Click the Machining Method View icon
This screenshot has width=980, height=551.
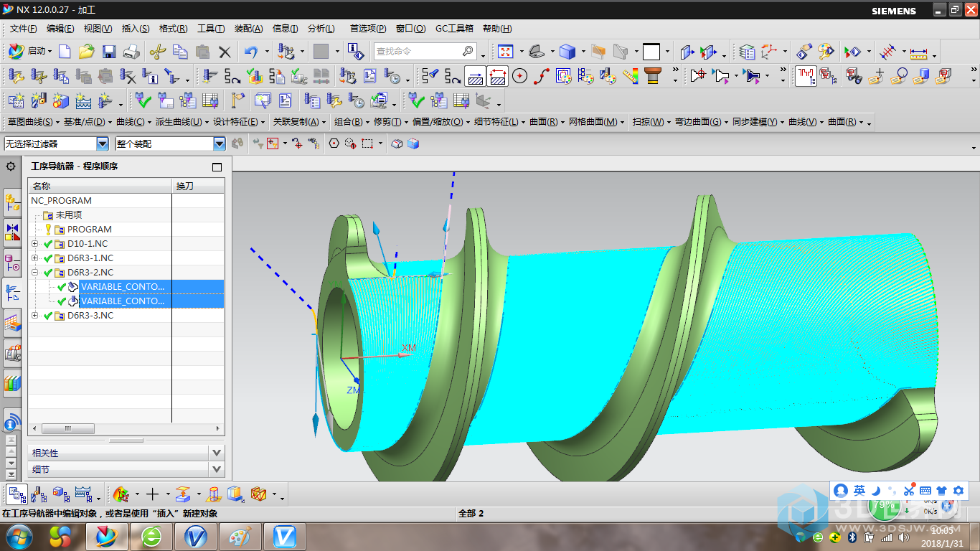pyautogui.click(x=84, y=494)
